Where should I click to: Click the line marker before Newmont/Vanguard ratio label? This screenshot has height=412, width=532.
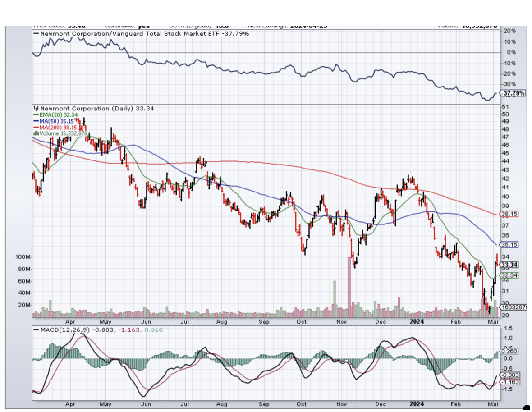coord(36,34)
